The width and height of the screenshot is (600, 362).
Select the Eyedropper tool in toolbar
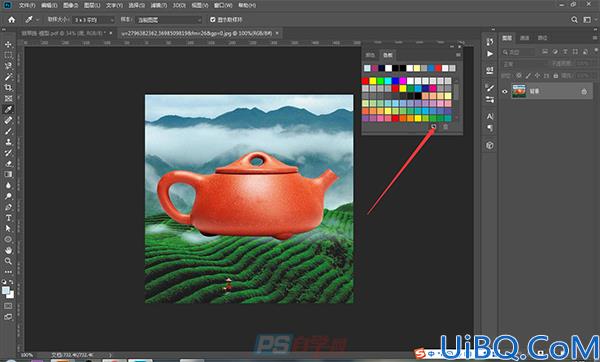coord(8,109)
